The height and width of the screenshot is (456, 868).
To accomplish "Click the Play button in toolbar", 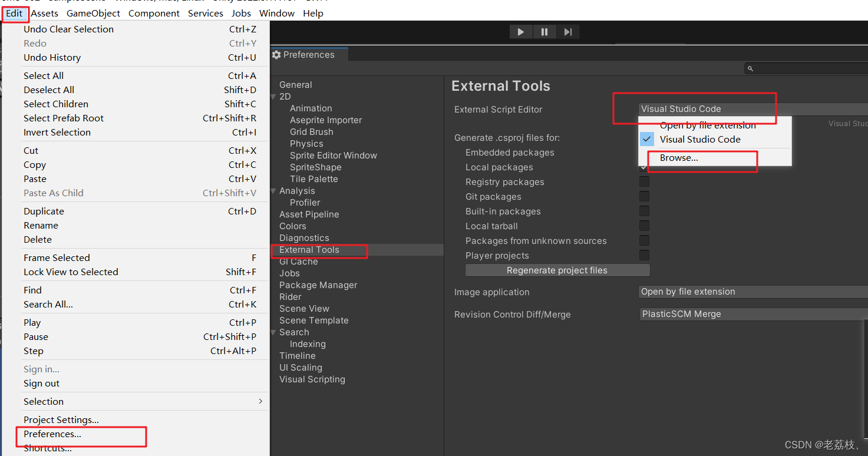I will (x=521, y=32).
